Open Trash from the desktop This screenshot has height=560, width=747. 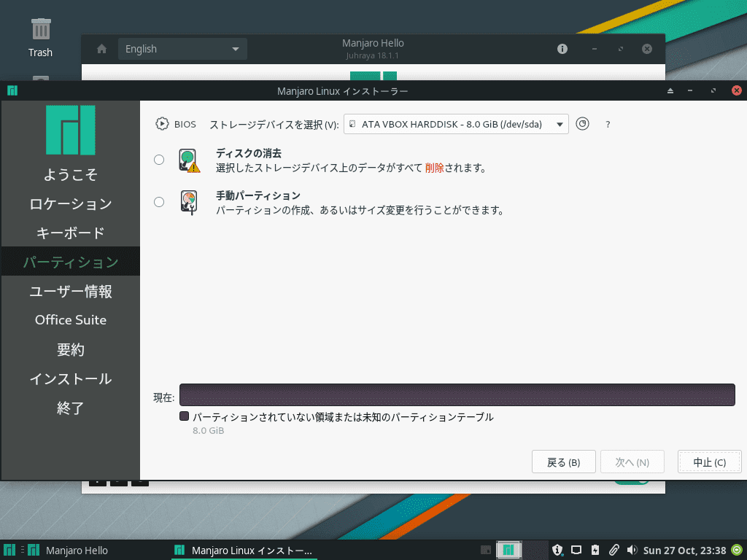coord(40,29)
